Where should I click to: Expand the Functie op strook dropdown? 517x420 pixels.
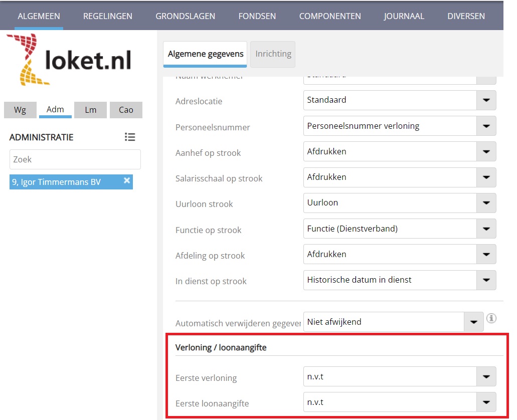tap(485, 229)
